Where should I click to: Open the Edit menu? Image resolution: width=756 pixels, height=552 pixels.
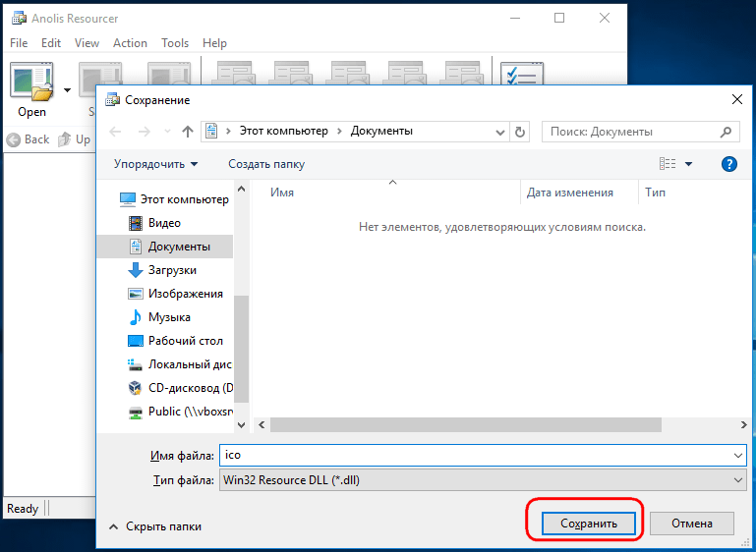pos(50,43)
